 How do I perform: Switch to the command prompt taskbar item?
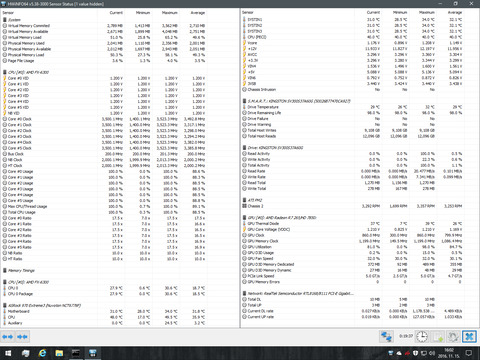tap(76, 353)
